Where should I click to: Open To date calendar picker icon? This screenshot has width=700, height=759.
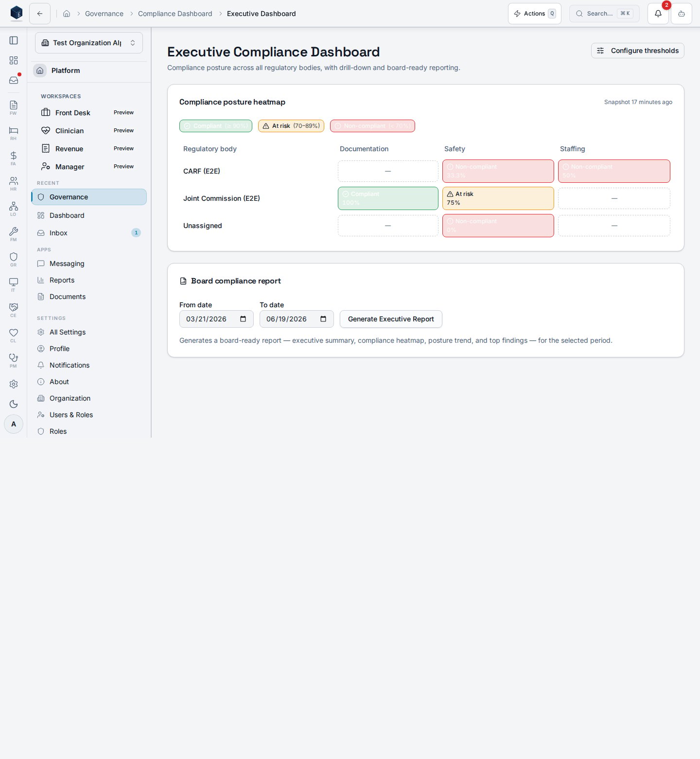323,319
